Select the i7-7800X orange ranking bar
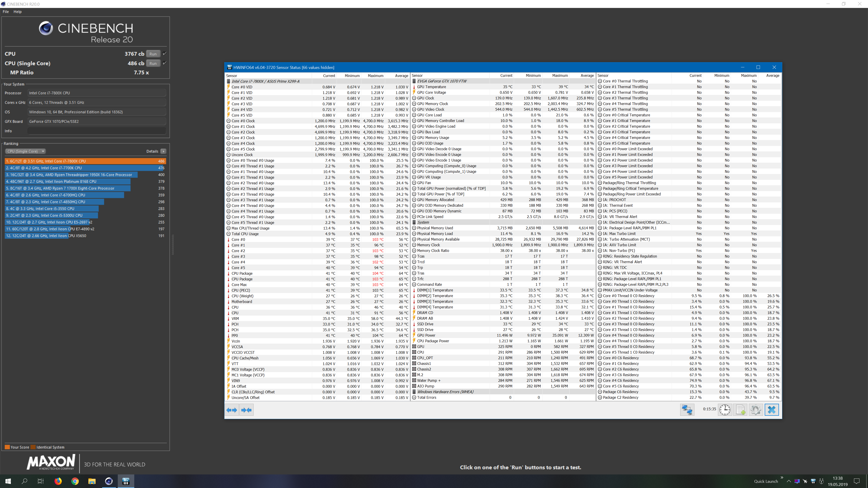This screenshot has width=868, height=488. 85,161
